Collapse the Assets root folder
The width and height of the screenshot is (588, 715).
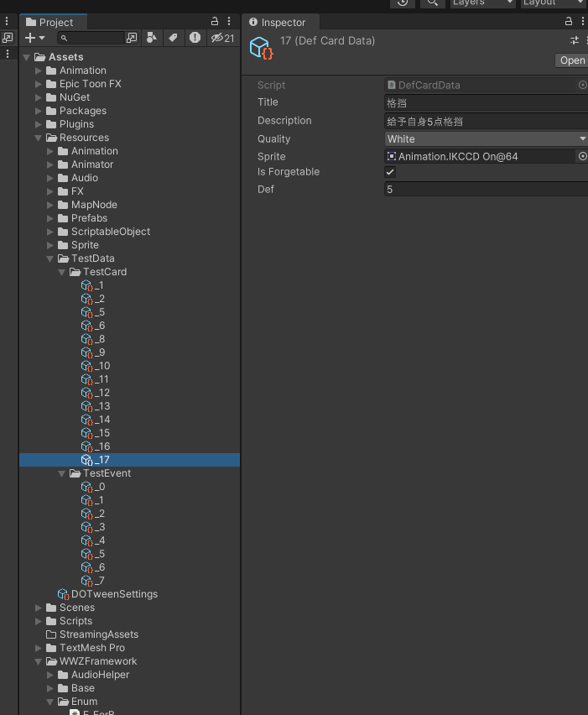tap(27, 57)
